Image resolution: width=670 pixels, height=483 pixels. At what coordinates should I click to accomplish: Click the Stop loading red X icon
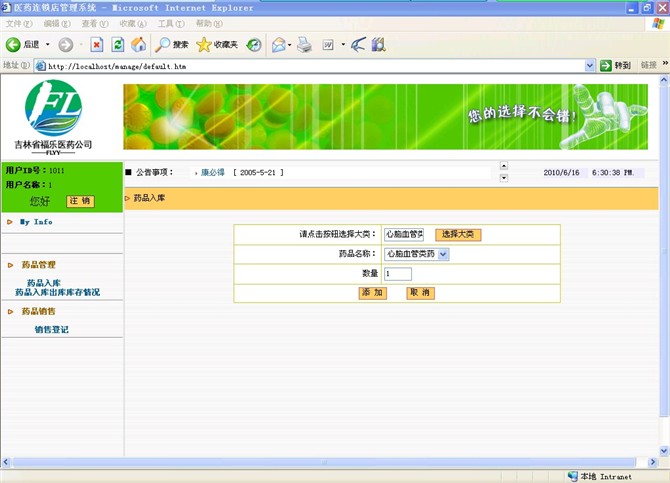coord(97,45)
